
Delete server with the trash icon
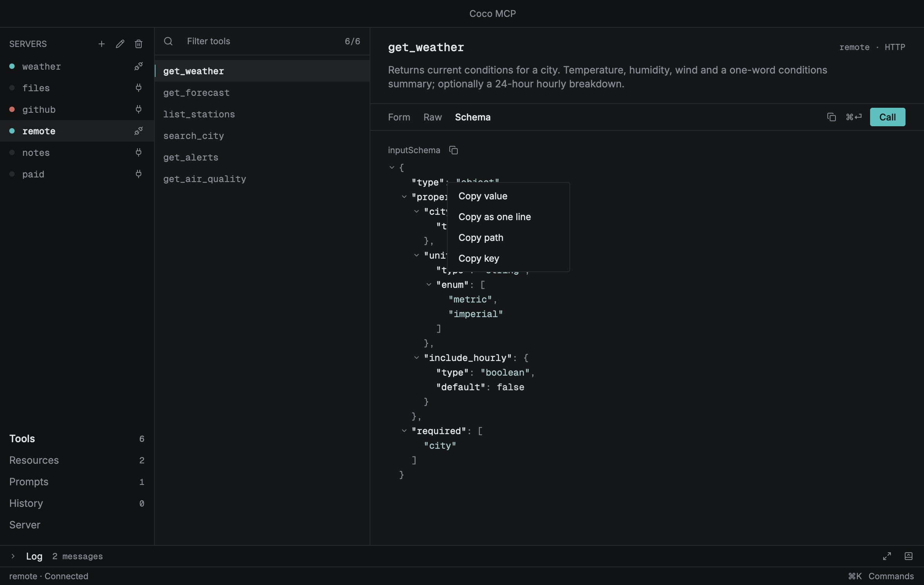pyautogui.click(x=139, y=44)
